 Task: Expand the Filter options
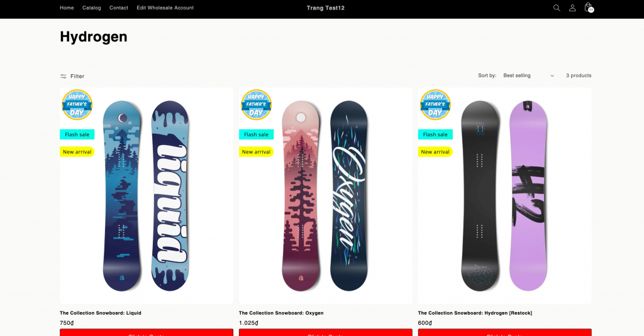pos(72,77)
